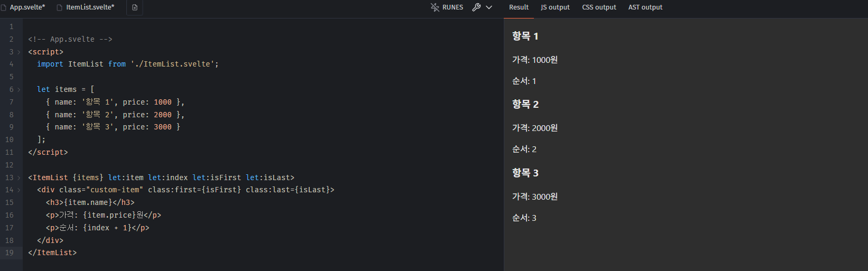This screenshot has height=271, width=868.
Task: Click line number 19 in the gutter
Action: click(10, 253)
